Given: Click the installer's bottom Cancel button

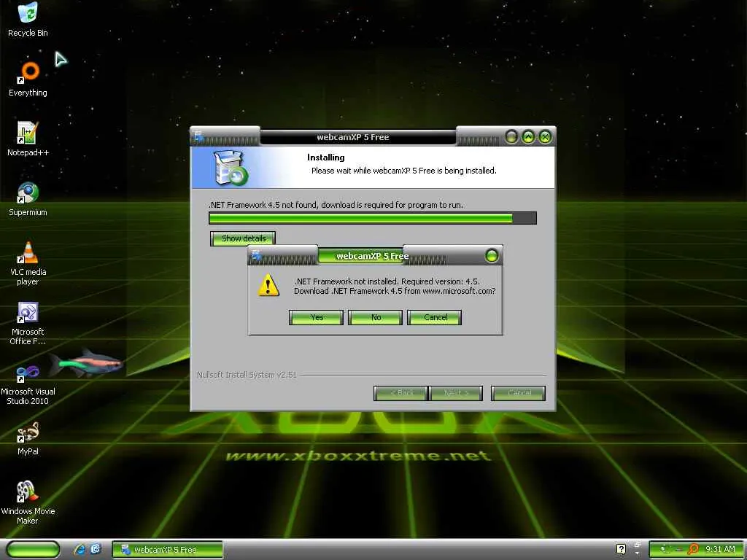Looking at the screenshot, I should (519, 393).
